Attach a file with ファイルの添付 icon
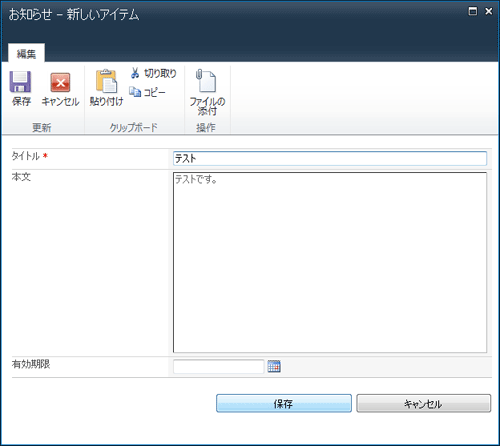The width and height of the screenshot is (500, 446). tap(207, 81)
